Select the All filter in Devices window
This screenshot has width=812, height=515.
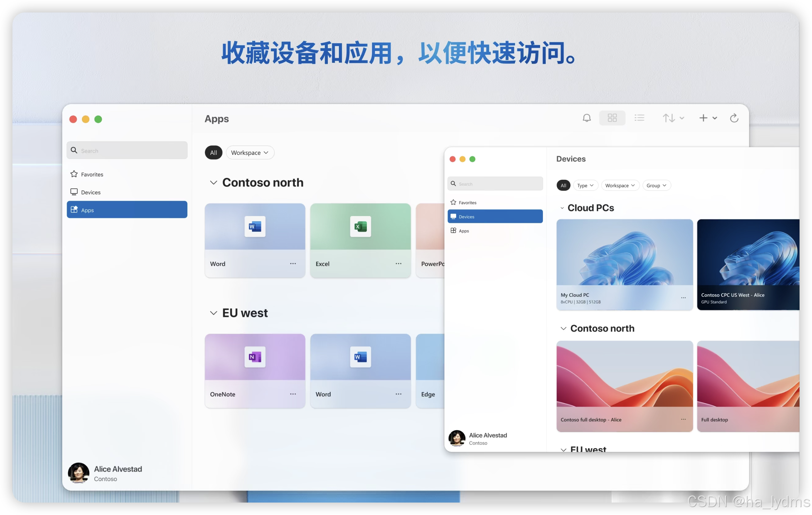coord(563,186)
